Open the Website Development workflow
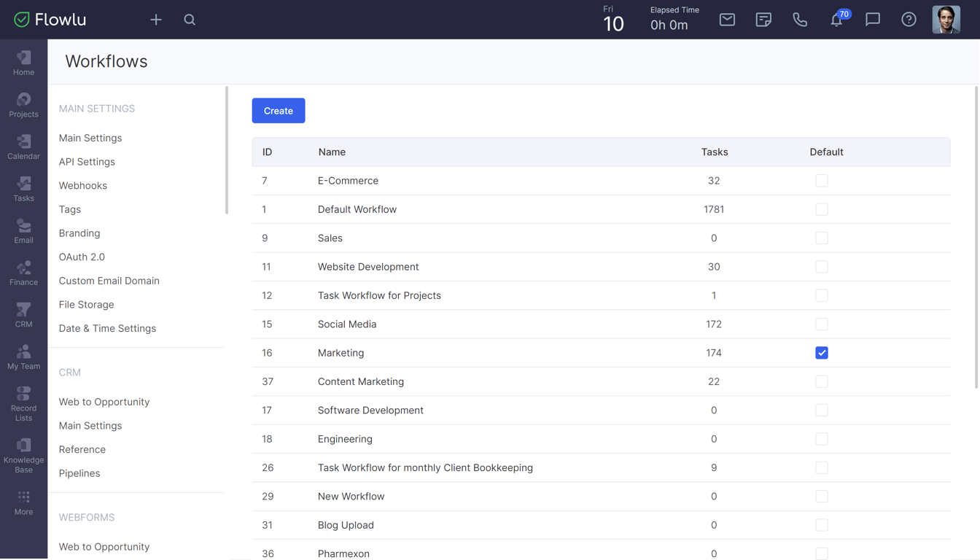The image size is (980, 560). (368, 267)
